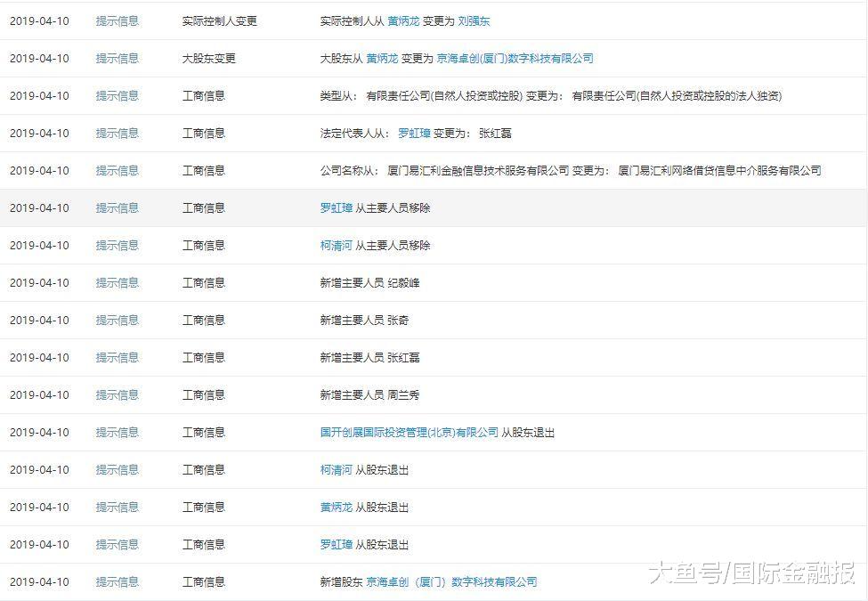Image resolution: width=868 pixels, height=601 pixels.
Task: Open 提示信息 in the 新增主要人员 张红磊 row
Action: pyautogui.click(x=118, y=357)
